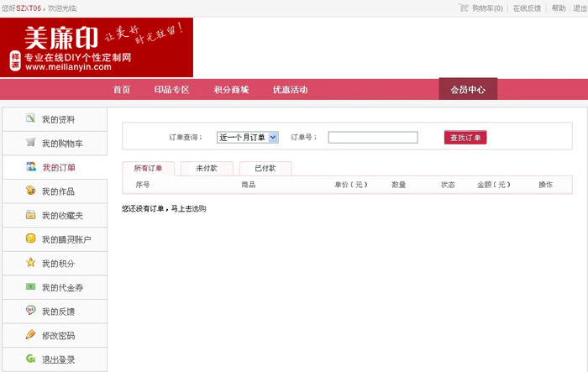
Task: Click the 查找订单 button
Action: pos(465,138)
